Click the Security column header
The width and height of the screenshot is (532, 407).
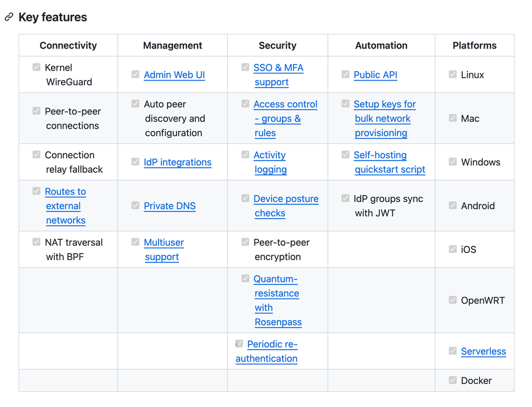click(x=277, y=46)
